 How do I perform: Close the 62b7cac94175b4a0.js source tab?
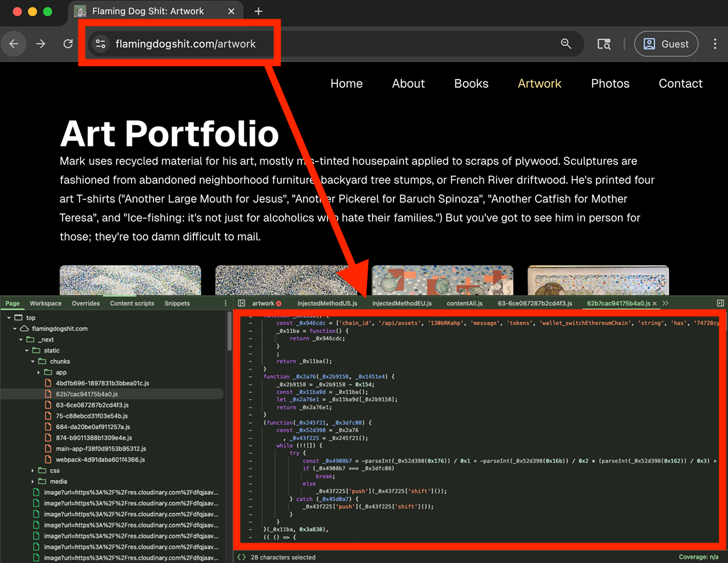click(655, 303)
